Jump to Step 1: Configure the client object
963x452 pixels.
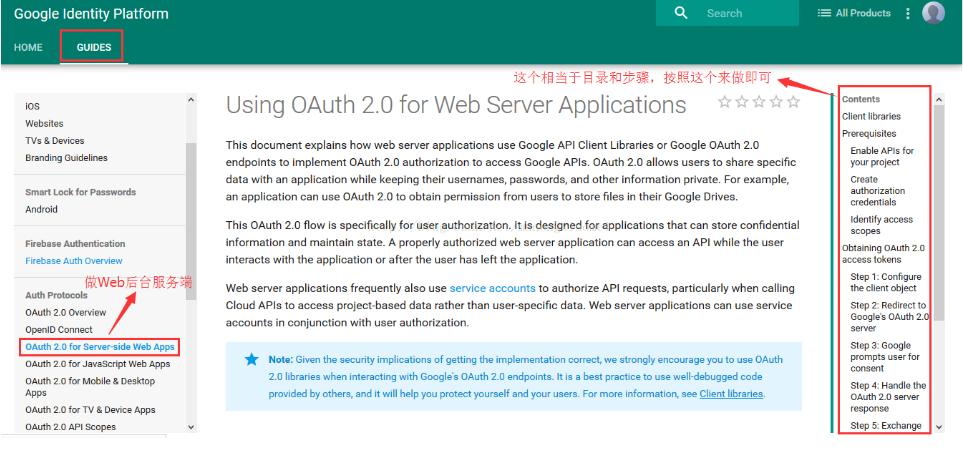tap(886, 282)
